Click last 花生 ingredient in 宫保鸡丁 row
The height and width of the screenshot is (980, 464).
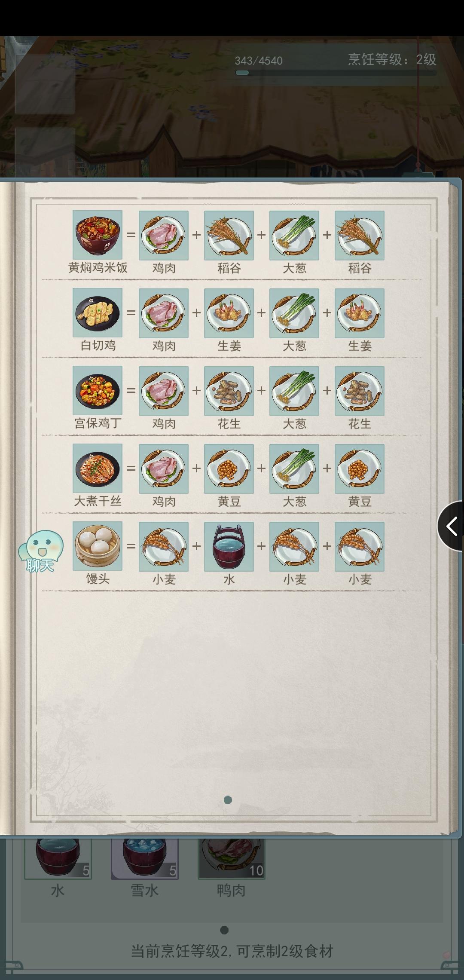point(360,391)
